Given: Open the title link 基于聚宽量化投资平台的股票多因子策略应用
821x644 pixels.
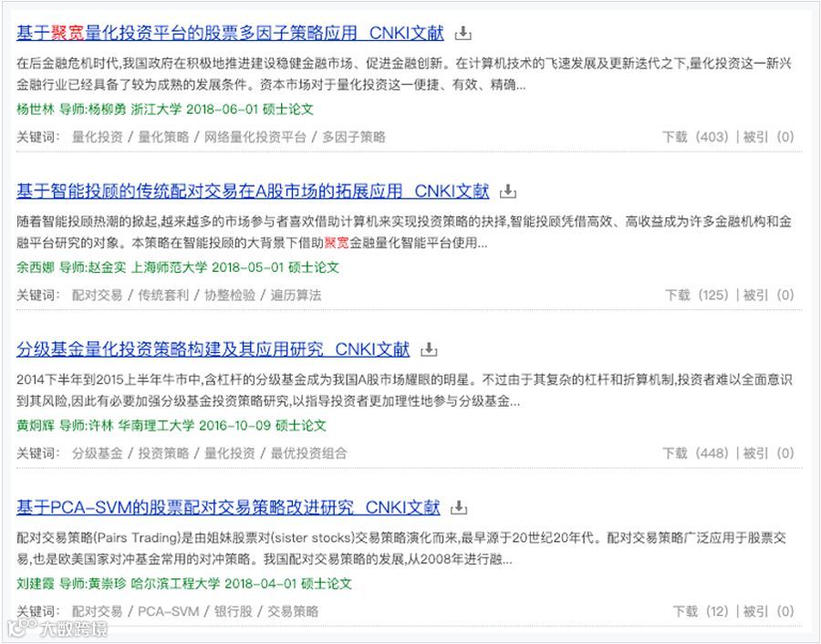Looking at the screenshot, I should pyautogui.click(x=230, y=33).
